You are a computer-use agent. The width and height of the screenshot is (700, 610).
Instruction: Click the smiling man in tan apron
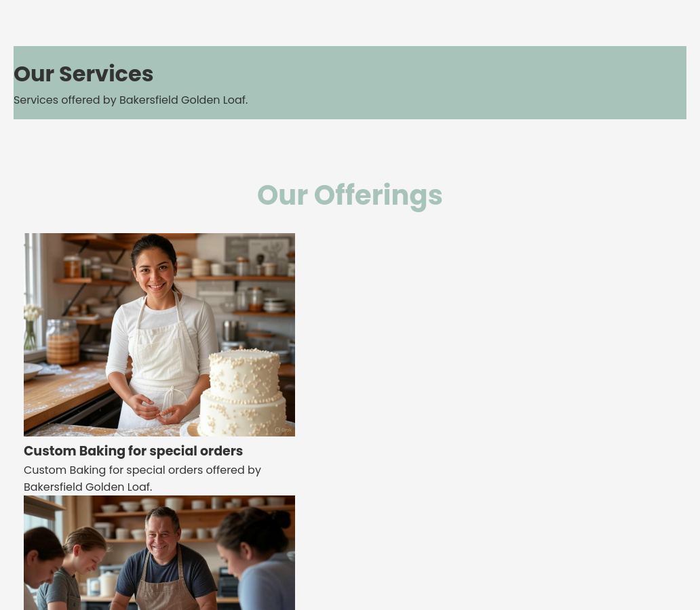pos(163,563)
